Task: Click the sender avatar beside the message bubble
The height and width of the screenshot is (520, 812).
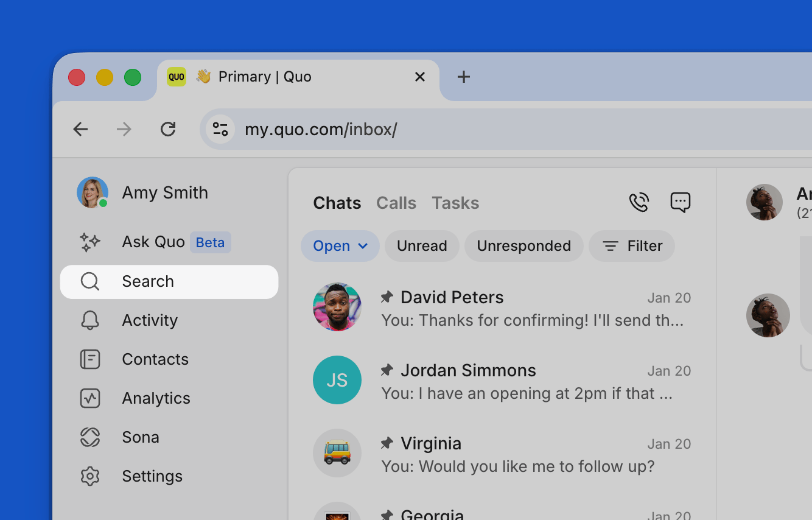Action: pyautogui.click(x=768, y=315)
